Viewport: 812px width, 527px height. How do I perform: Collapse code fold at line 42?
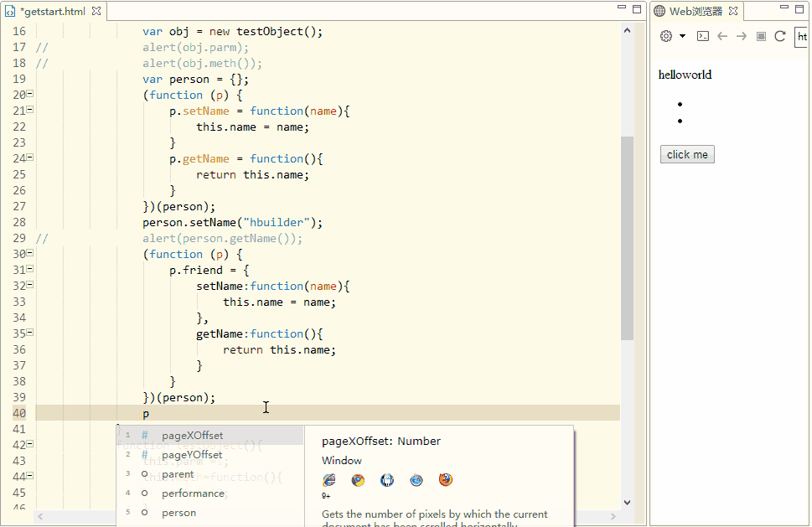[x=30, y=444]
